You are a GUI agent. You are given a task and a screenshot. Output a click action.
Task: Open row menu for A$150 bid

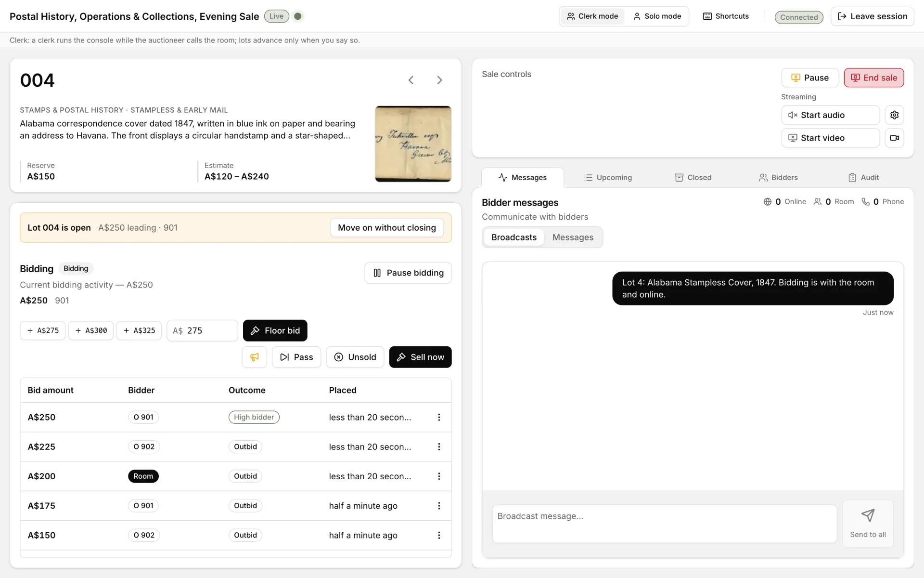click(x=439, y=535)
